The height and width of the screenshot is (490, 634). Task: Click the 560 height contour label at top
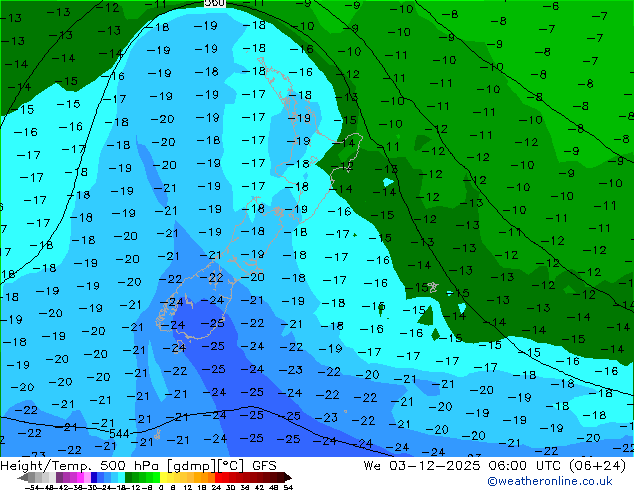pyautogui.click(x=214, y=3)
